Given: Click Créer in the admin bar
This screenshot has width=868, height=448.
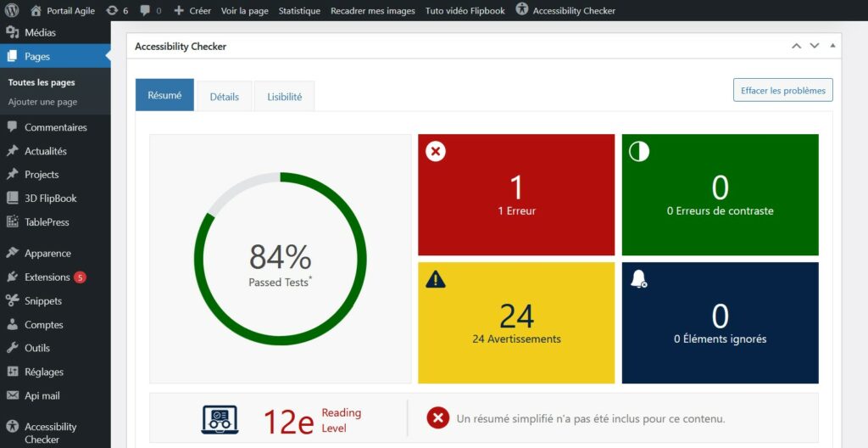Looking at the screenshot, I should point(192,11).
